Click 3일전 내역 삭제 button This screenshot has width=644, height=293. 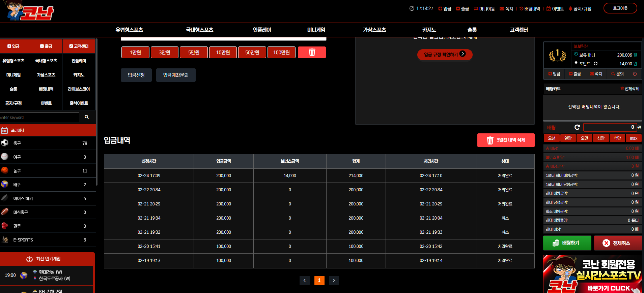506,140
